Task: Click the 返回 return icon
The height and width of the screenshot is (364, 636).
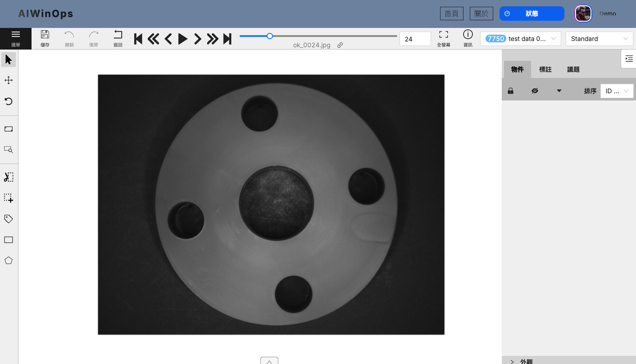Action: click(118, 38)
